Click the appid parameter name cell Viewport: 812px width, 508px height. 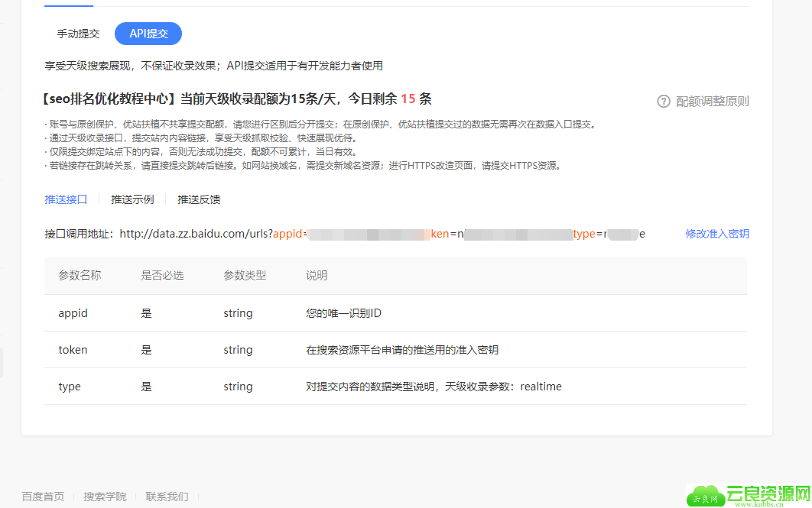pos(73,313)
